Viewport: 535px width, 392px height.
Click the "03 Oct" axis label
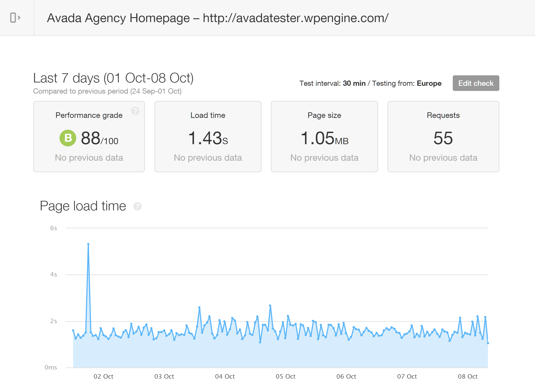pyautogui.click(x=164, y=376)
